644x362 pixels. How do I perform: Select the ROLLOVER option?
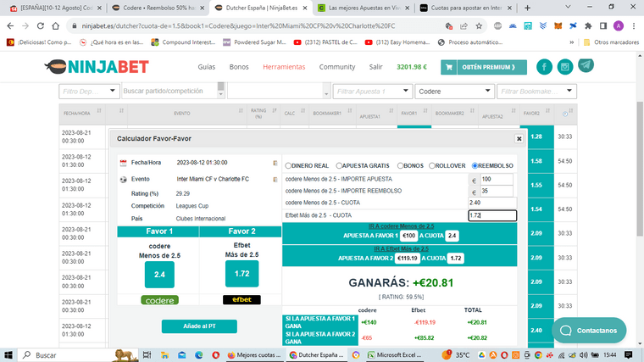coord(431,166)
